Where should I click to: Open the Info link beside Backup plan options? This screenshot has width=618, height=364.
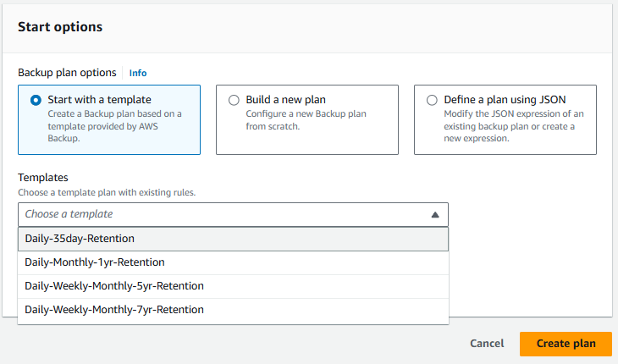[138, 73]
